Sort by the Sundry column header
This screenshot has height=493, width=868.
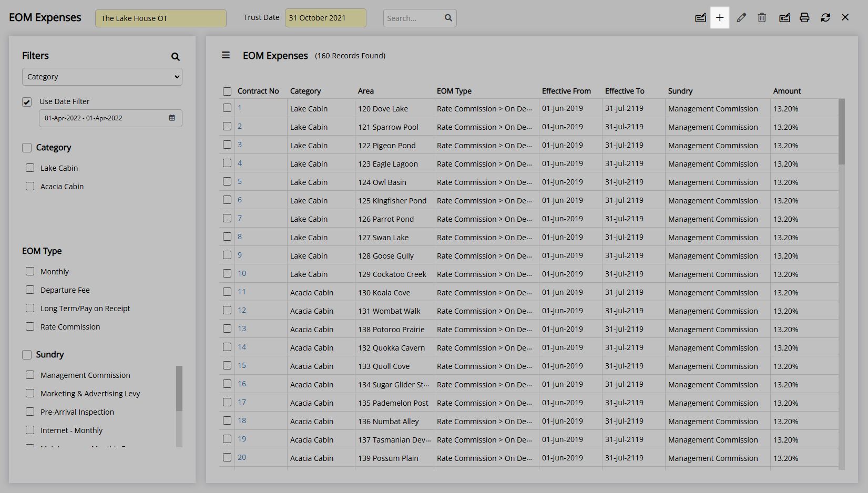click(x=680, y=91)
